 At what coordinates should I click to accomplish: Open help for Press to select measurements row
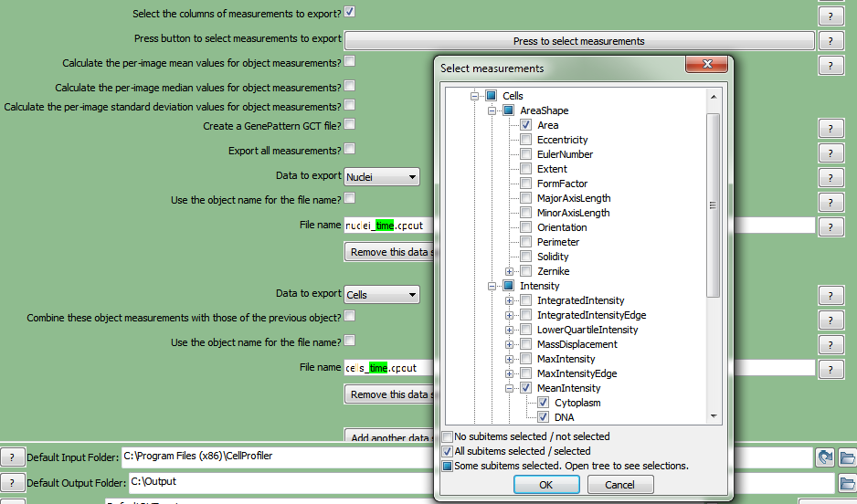(x=830, y=40)
